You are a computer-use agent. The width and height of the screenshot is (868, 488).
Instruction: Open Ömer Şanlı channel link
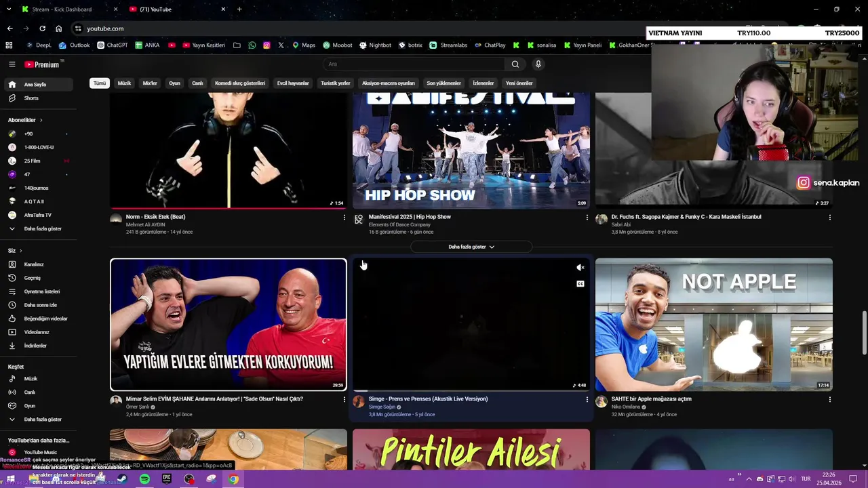[136, 407]
